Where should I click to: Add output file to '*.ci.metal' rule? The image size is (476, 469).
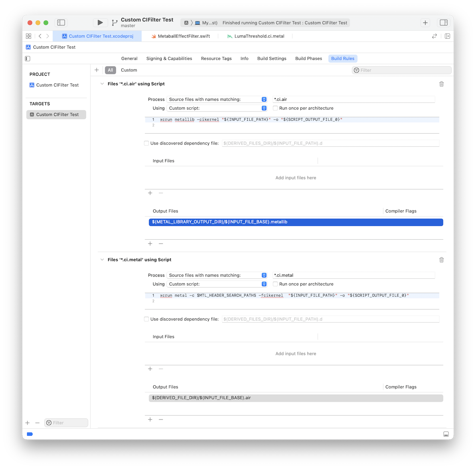[150, 420]
